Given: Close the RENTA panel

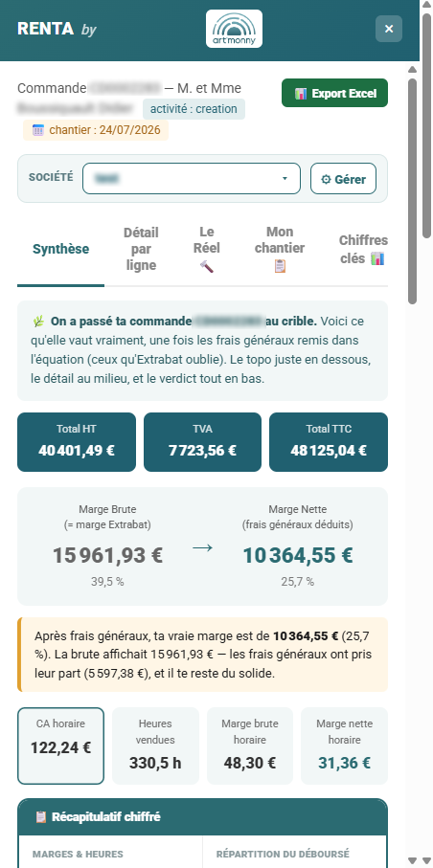Looking at the screenshot, I should pyautogui.click(x=389, y=29).
